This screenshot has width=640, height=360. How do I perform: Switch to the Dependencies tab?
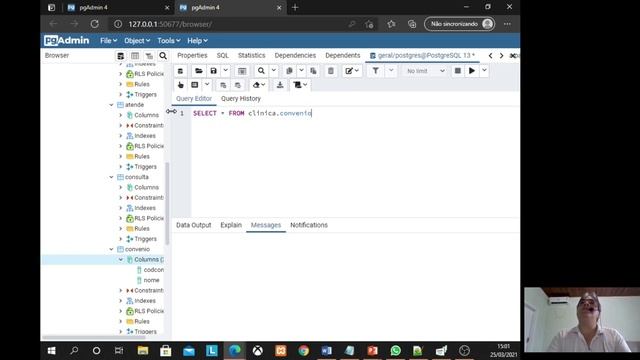(x=295, y=56)
